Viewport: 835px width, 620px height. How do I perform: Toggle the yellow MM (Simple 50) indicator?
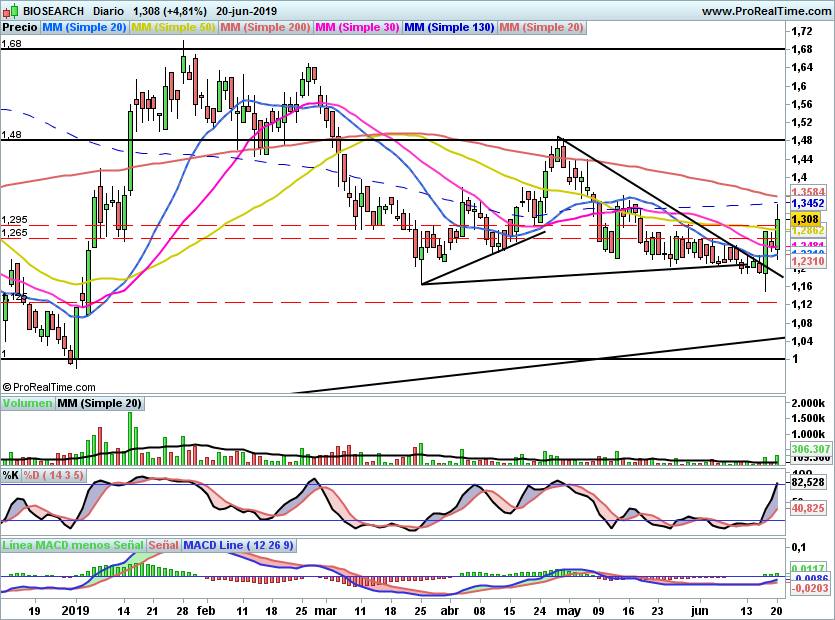pyautogui.click(x=173, y=28)
